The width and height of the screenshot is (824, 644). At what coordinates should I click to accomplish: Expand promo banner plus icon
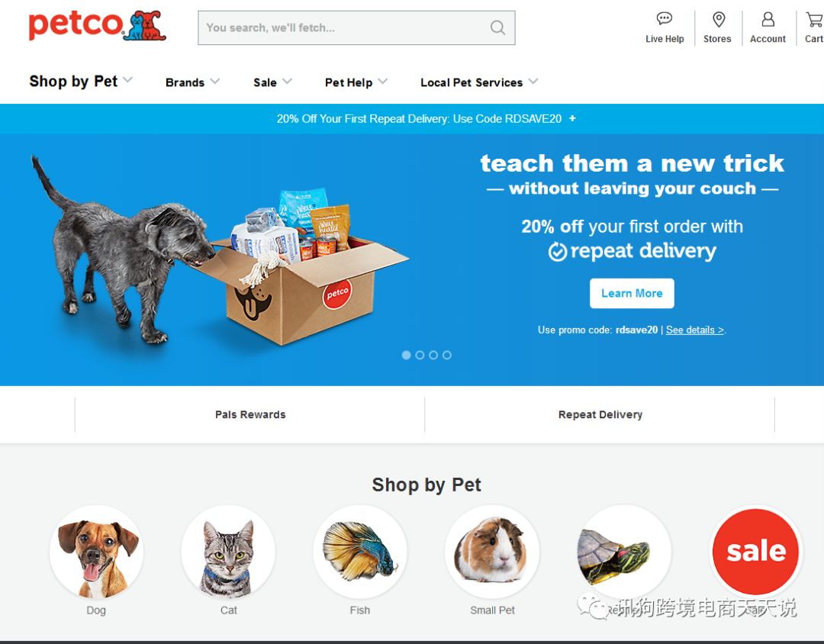pos(572,118)
